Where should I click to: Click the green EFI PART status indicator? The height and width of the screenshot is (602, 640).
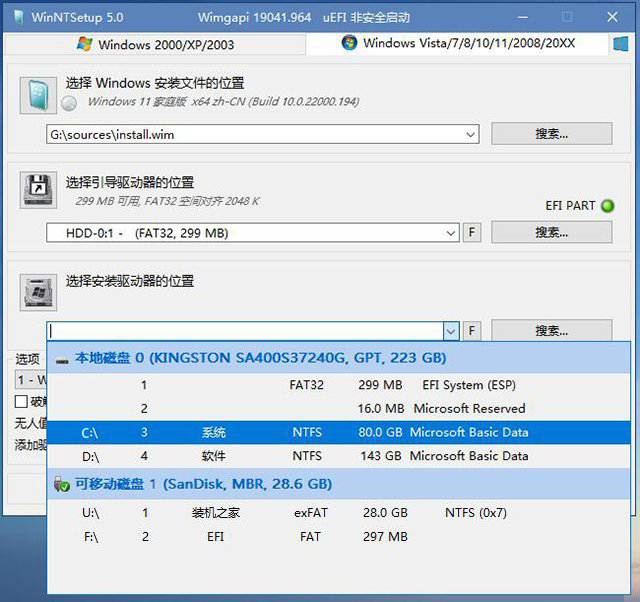[x=607, y=206]
